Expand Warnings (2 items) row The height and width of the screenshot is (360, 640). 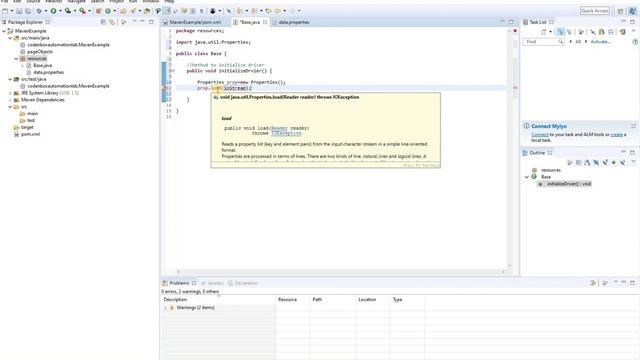(166, 308)
